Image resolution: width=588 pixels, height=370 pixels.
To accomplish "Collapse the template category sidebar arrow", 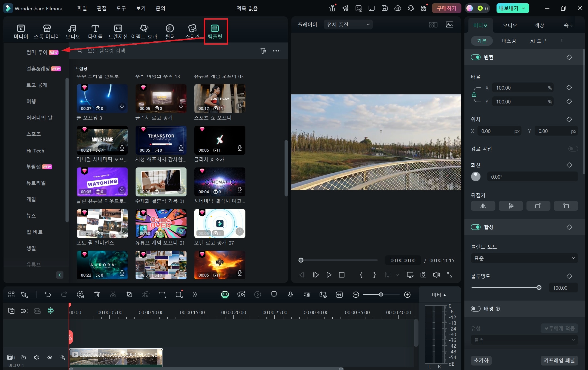I will point(60,275).
